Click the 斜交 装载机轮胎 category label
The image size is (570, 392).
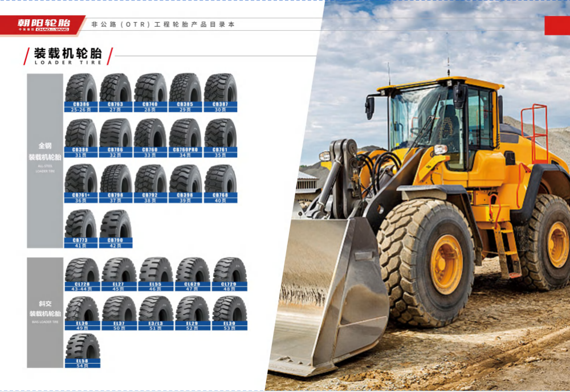[45, 308]
